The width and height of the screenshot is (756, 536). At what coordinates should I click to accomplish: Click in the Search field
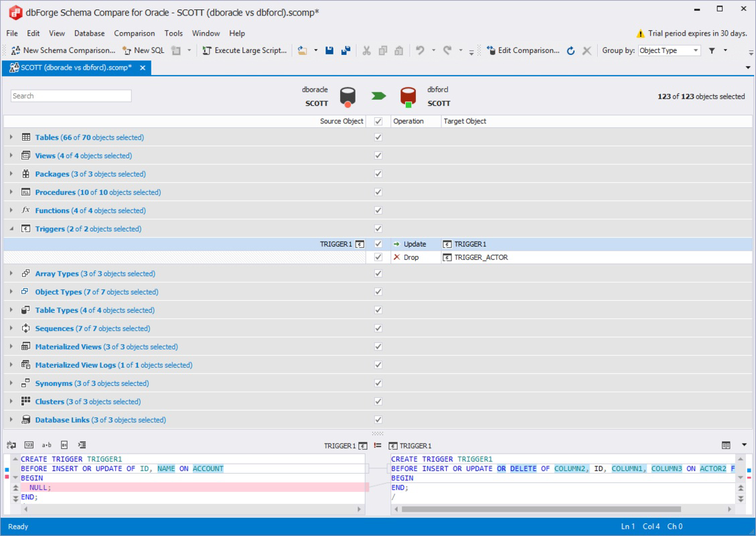tap(71, 96)
